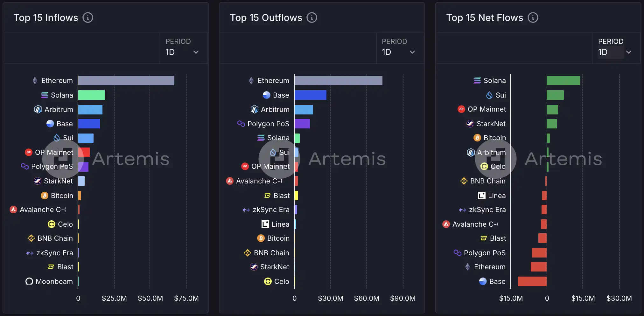Click the zkSync Era label in Outflows chart
644x316 pixels.
coord(271,210)
